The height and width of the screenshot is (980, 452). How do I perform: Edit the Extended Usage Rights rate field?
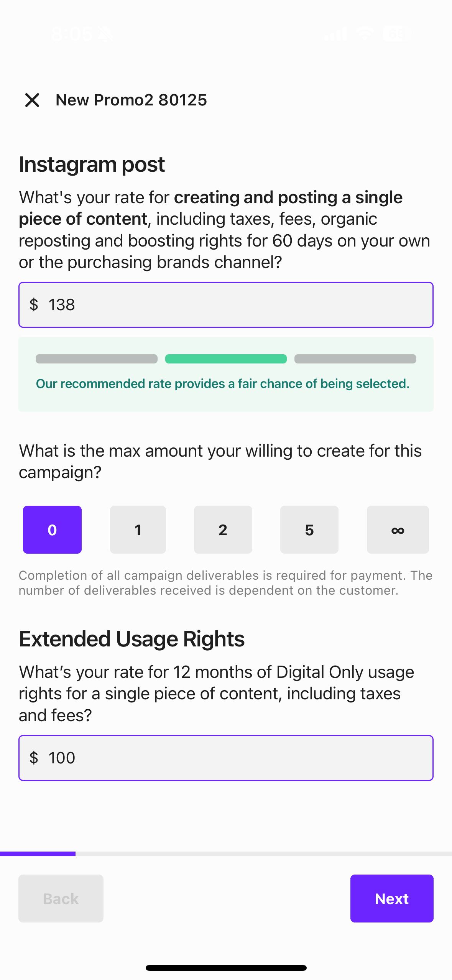(x=226, y=758)
